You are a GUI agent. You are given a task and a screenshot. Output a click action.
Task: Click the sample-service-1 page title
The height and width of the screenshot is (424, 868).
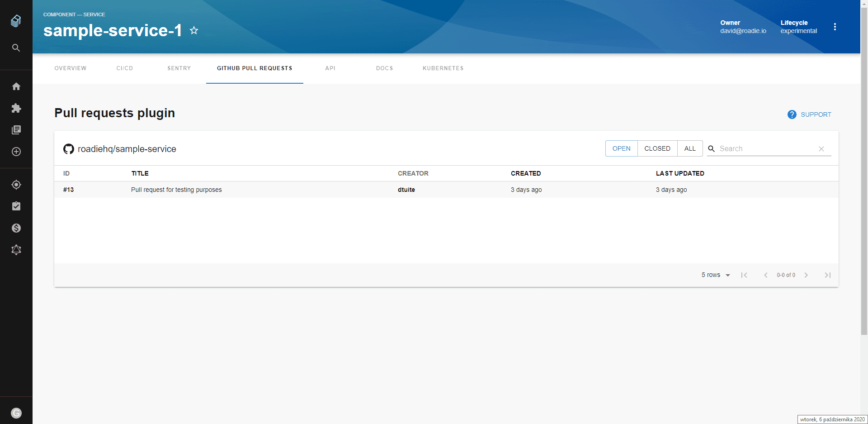pos(113,30)
